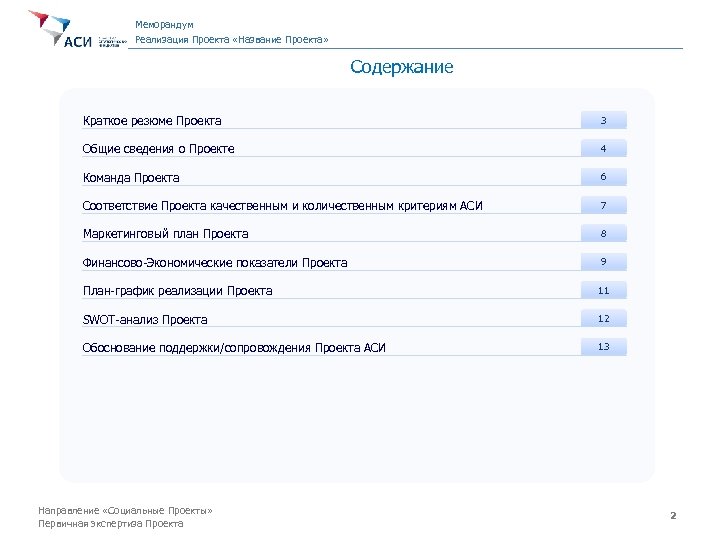Click page number box 11

[x=603, y=290]
